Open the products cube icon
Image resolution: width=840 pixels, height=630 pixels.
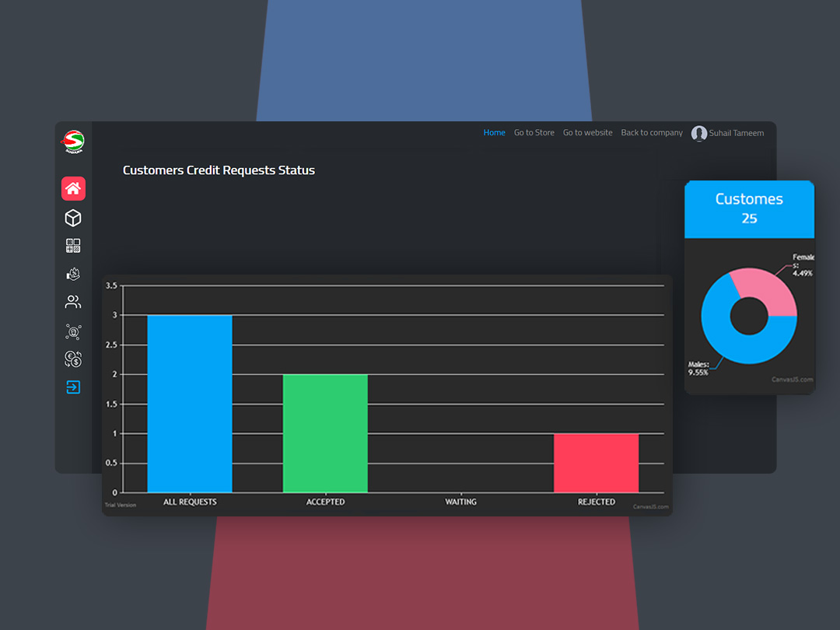click(x=73, y=219)
